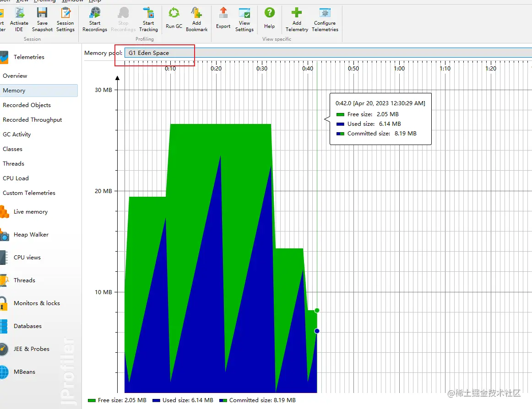532x409 pixels.
Task: Click the Help question mark icon
Action: coord(269,13)
